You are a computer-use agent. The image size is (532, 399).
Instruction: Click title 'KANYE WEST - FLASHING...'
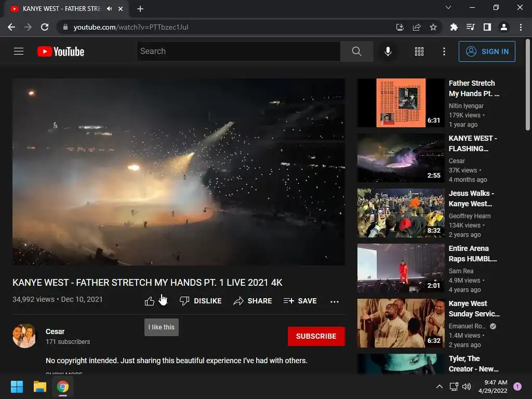[473, 143]
